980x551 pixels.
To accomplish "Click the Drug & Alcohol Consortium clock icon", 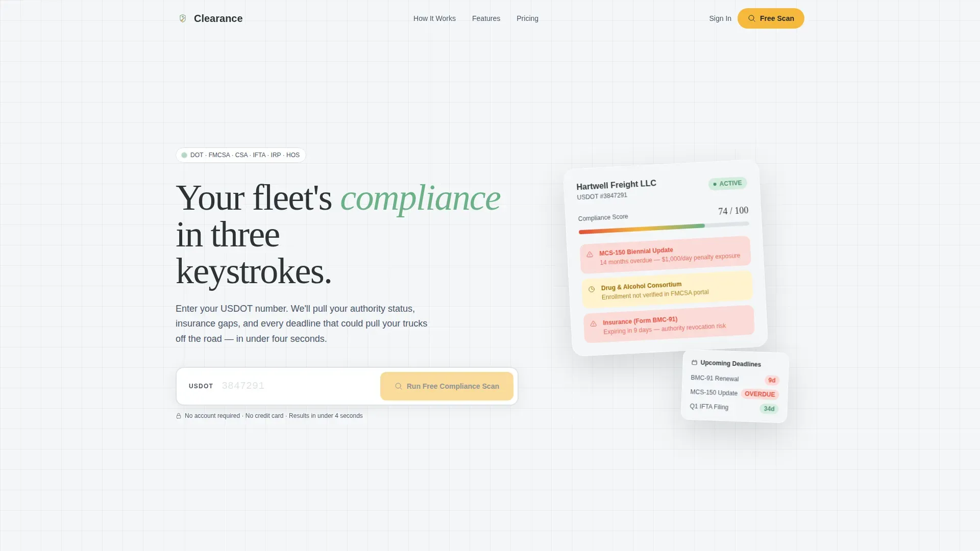I will point(592,289).
